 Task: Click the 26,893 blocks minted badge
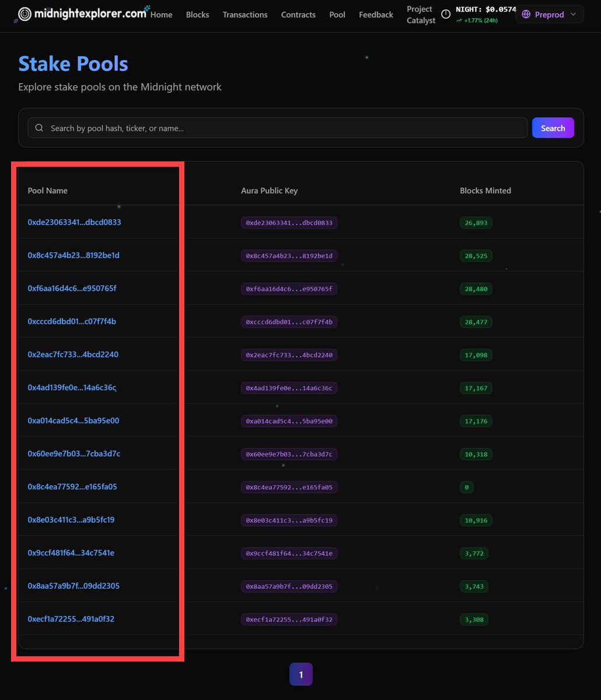pos(476,222)
